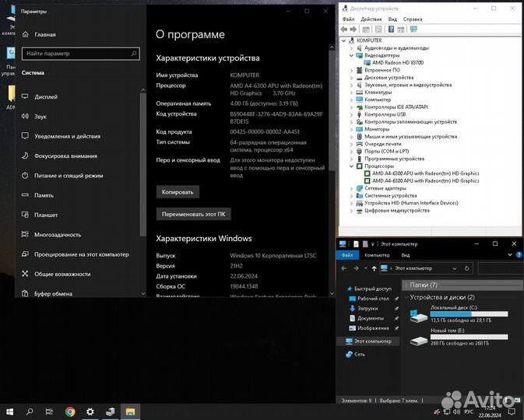The height and width of the screenshot is (420, 524).
Task: Go to Settings Home (Главная)
Action: tap(39, 34)
